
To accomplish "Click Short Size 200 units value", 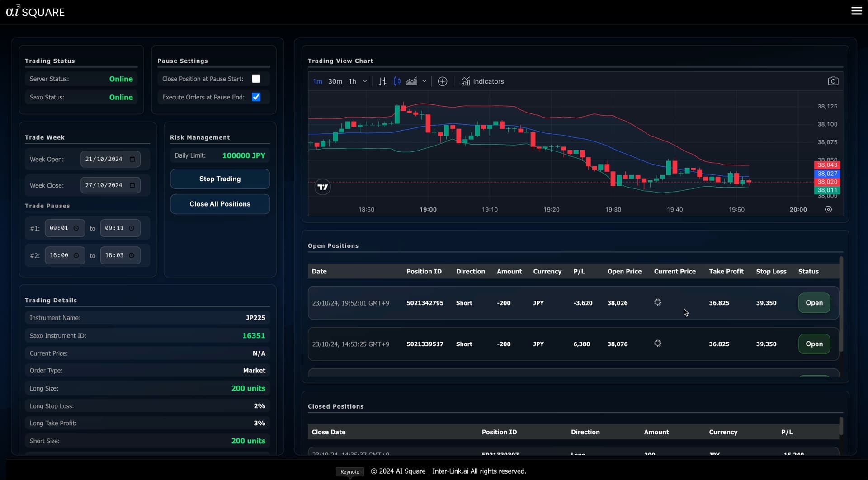I will click(x=248, y=441).
